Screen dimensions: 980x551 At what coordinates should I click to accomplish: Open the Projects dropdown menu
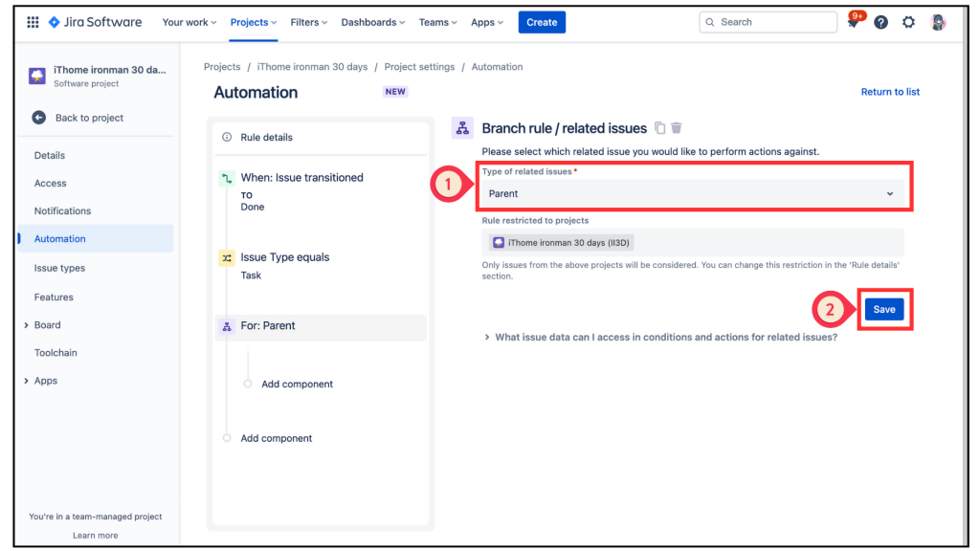point(253,23)
